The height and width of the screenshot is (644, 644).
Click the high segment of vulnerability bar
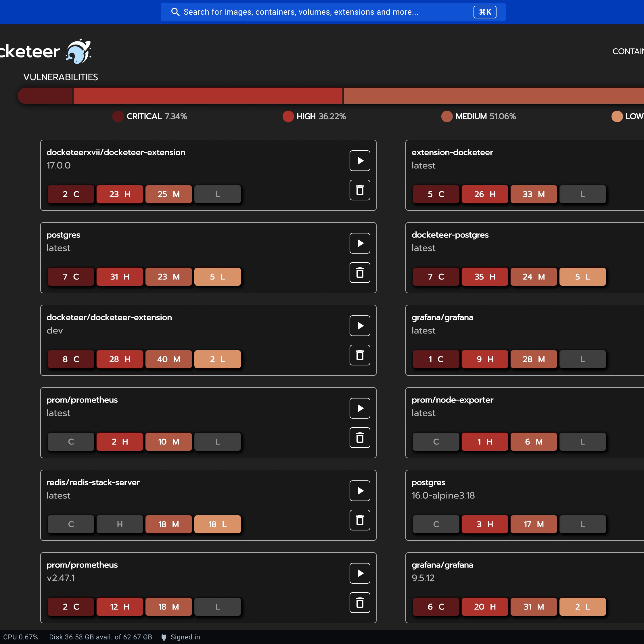[x=208, y=96]
